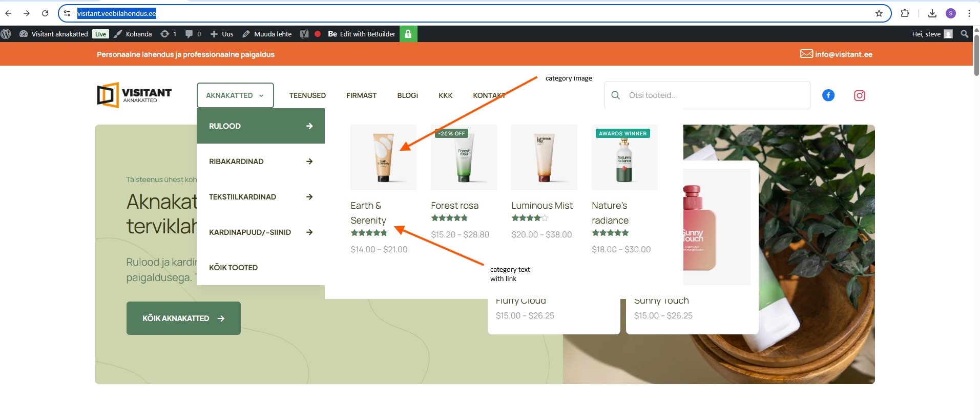Expand the AKNAKATTED dropdown menu
980x420 pixels.
tap(235, 95)
